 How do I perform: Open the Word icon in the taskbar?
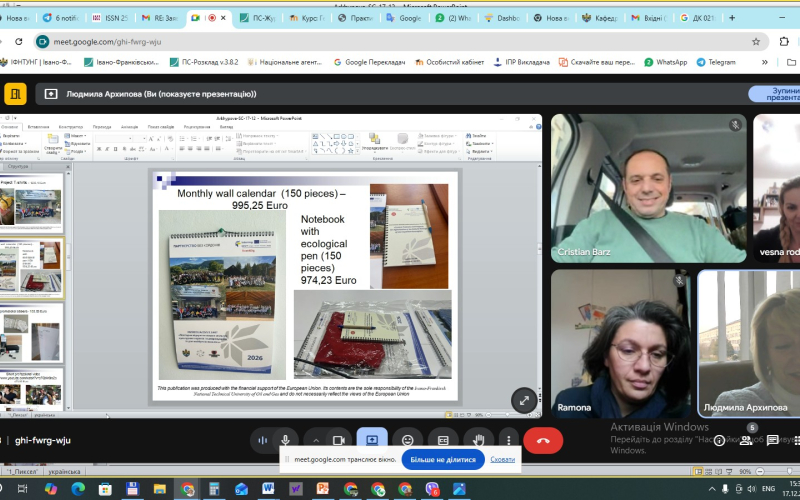pos(268,489)
